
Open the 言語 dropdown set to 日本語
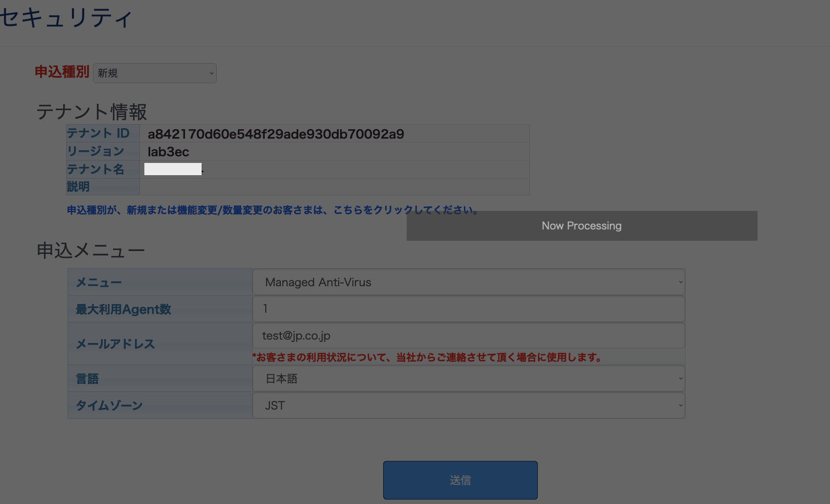[x=468, y=378]
